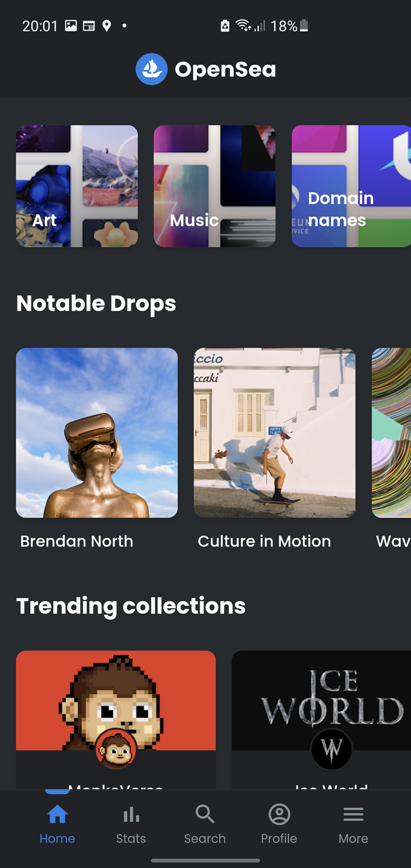Open the Brendan North drop image
The height and width of the screenshot is (868, 411).
click(x=97, y=432)
